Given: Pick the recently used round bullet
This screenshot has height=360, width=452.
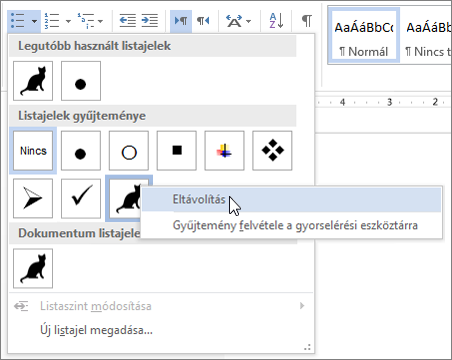Looking at the screenshot, I should click(x=81, y=81).
